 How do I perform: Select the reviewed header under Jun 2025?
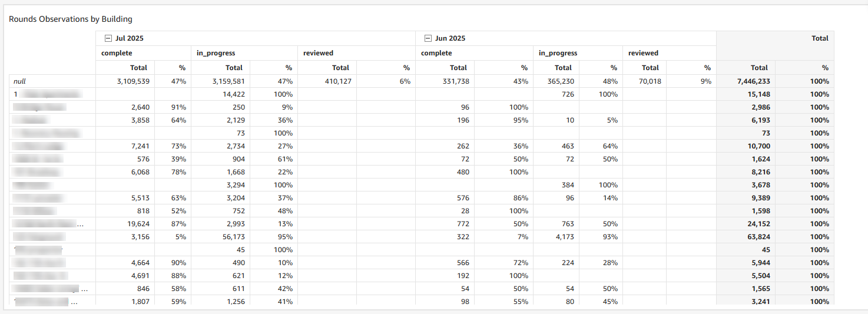[x=643, y=53]
